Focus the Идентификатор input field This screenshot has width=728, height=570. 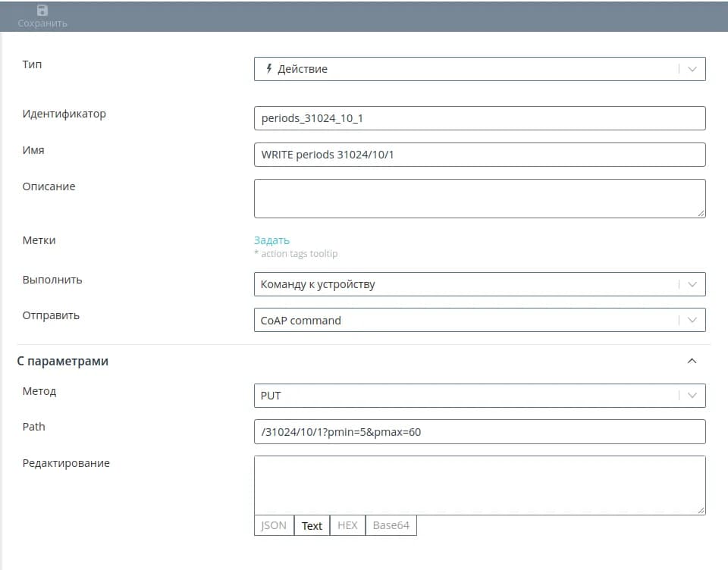(479, 118)
